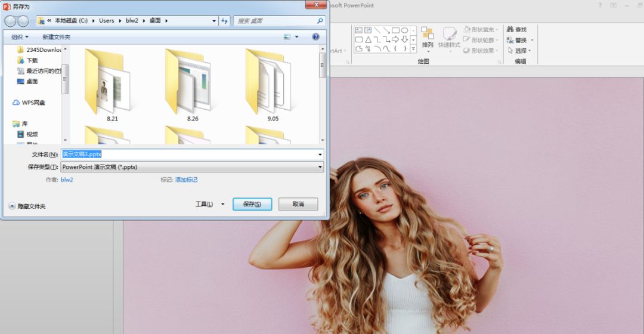Click the 保存 button in the dialog
Screen dimensions: 644x334
[x=252, y=204]
